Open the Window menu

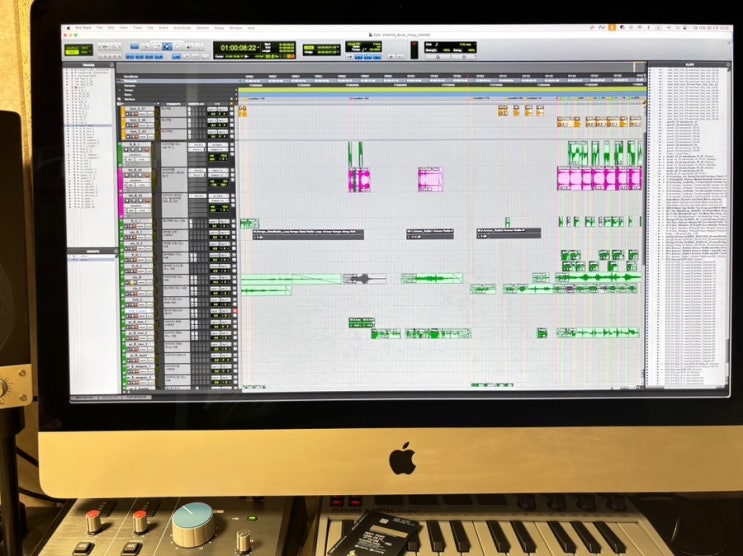pyautogui.click(x=236, y=28)
